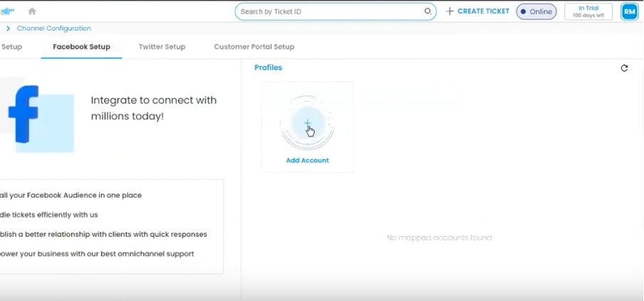This screenshot has height=301, width=644.
Task: Open the RM user avatar menu
Action: [629, 11]
